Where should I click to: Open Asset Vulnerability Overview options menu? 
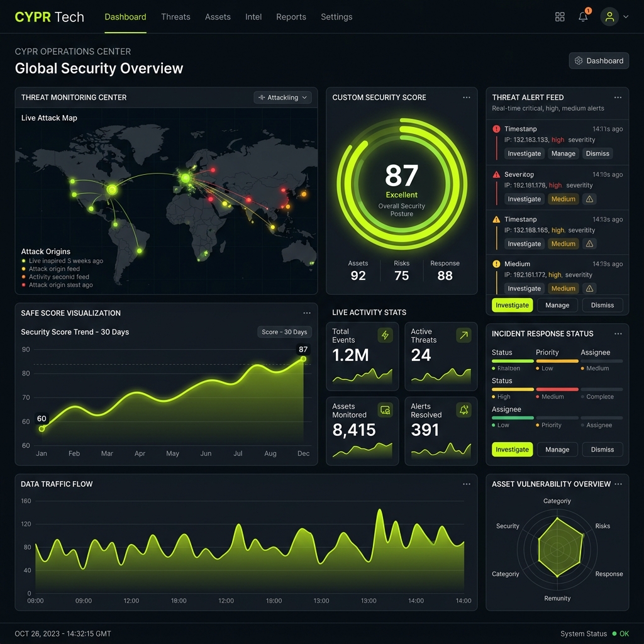[x=618, y=484]
